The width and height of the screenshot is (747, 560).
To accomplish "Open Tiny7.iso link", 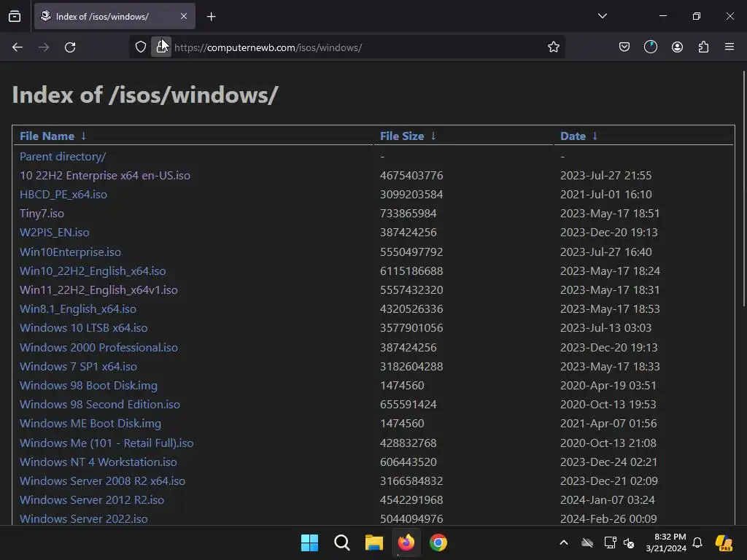I will point(42,214).
